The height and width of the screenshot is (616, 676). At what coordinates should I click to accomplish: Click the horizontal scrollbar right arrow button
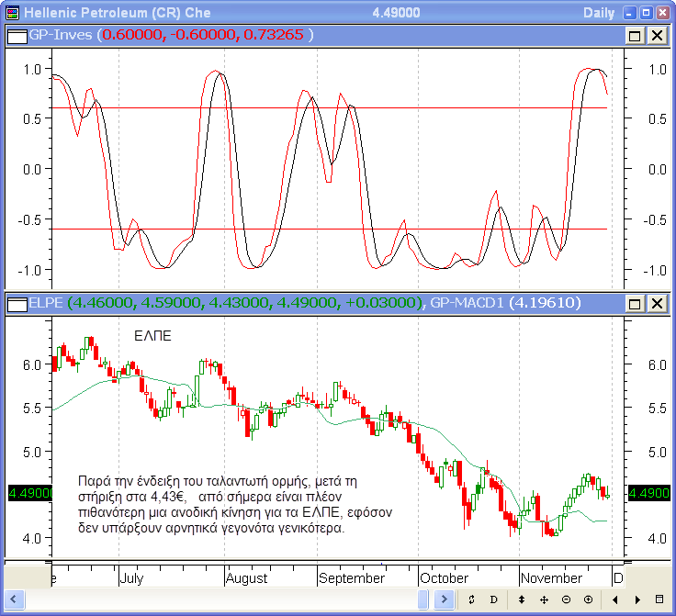[x=445, y=599]
